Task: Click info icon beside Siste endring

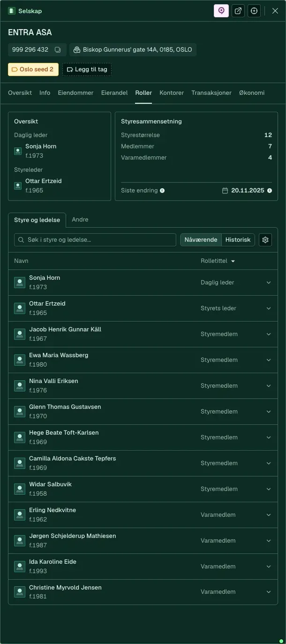Action: (x=162, y=191)
